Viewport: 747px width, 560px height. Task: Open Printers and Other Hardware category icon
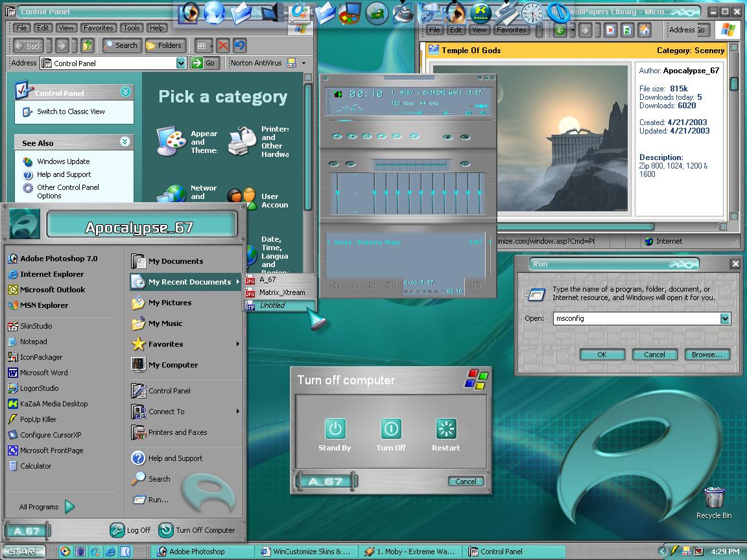pyautogui.click(x=243, y=141)
